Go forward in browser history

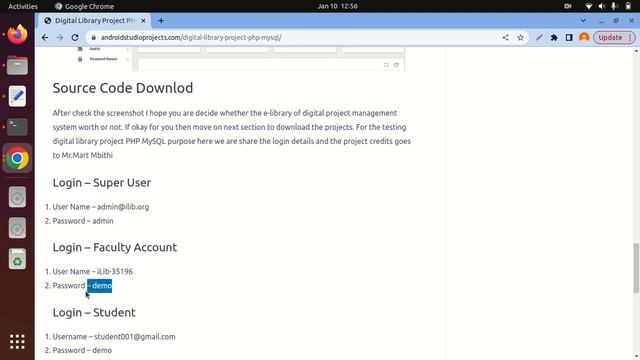click(60, 38)
